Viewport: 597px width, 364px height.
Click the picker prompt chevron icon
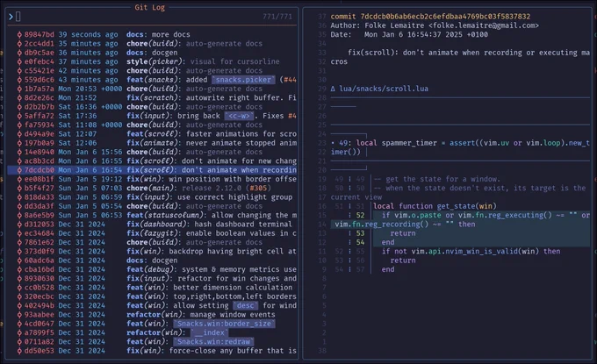11,17
